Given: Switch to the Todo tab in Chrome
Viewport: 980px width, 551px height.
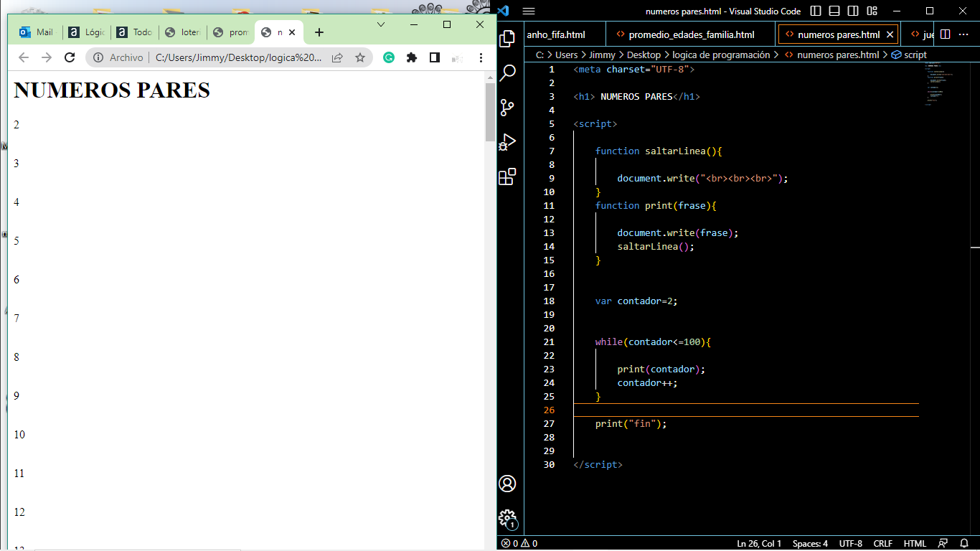Looking at the screenshot, I should pyautogui.click(x=135, y=32).
